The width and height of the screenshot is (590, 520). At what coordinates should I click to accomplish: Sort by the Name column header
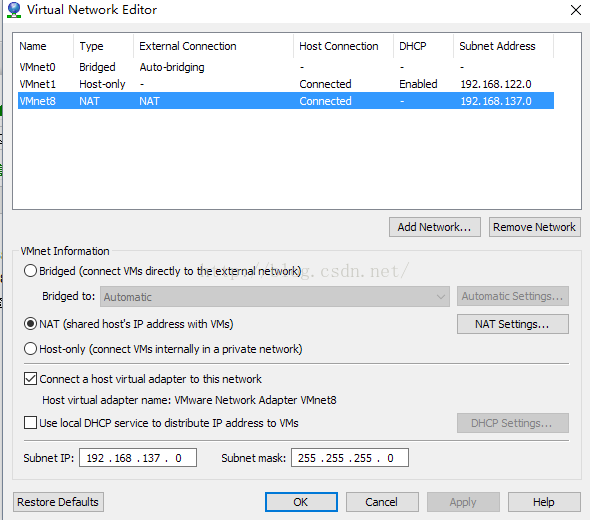click(x=43, y=46)
